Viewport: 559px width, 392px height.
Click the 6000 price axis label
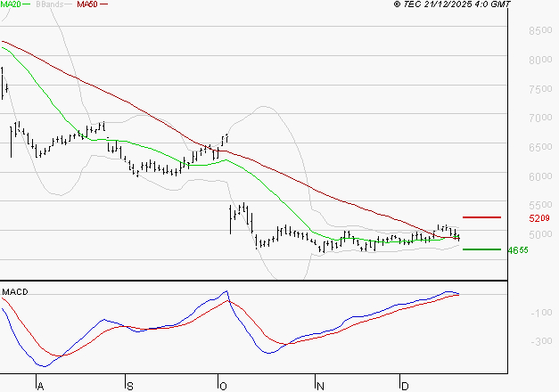coord(540,176)
